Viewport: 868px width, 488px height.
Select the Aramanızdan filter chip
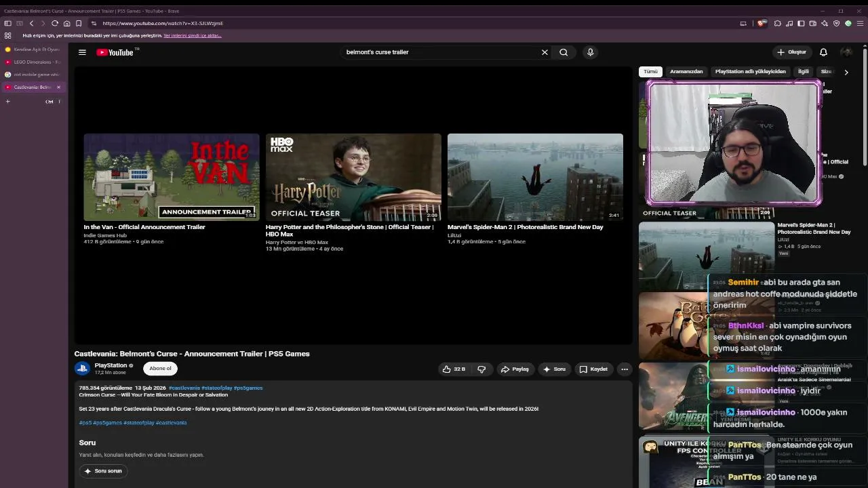(x=686, y=71)
